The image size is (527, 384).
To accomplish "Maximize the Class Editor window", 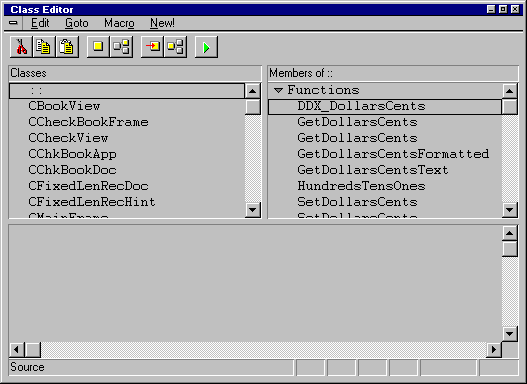I will pos(503,9).
